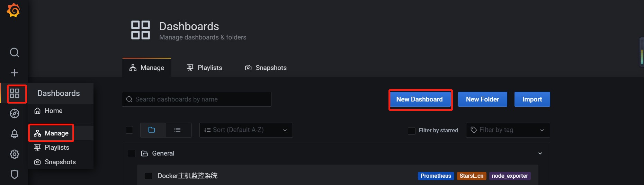Image resolution: width=644 pixels, height=185 pixels.
Task: Open the Alerting bell icon
Action: (x=14, y=134)
